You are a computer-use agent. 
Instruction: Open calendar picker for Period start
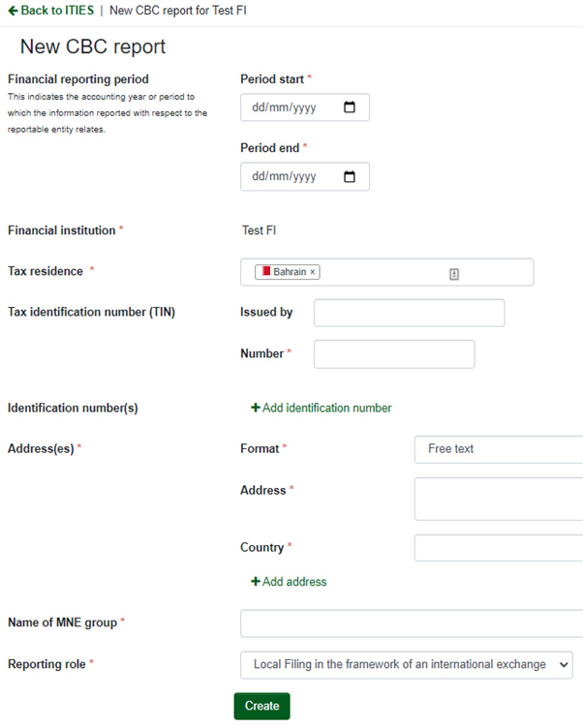tap(350, 107)
